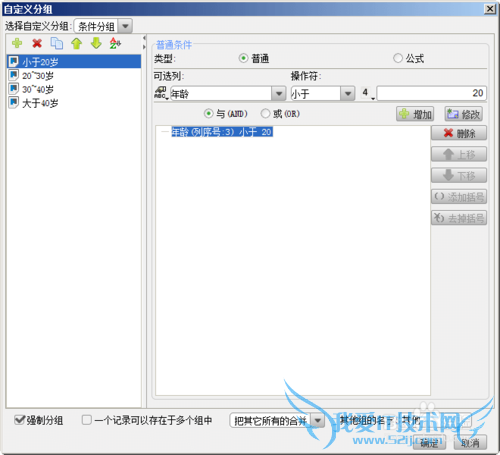Click the green plus add-group icon

(17, 43)
